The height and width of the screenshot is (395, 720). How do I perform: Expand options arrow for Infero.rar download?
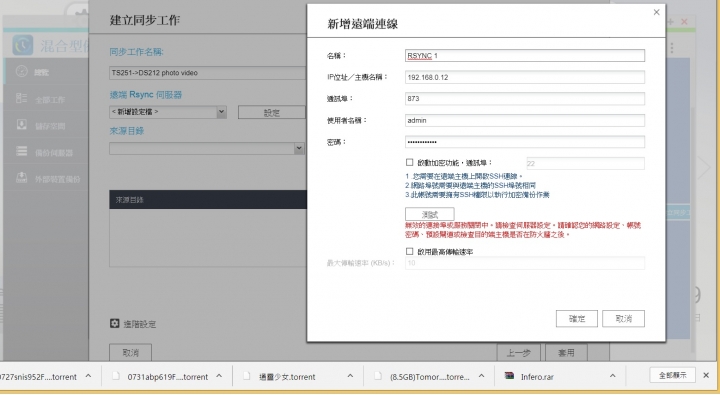[x=612, y=376]
